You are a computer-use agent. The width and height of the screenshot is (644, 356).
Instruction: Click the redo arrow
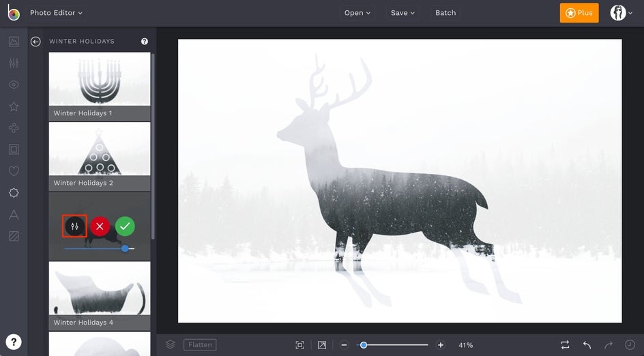(609, 345)
